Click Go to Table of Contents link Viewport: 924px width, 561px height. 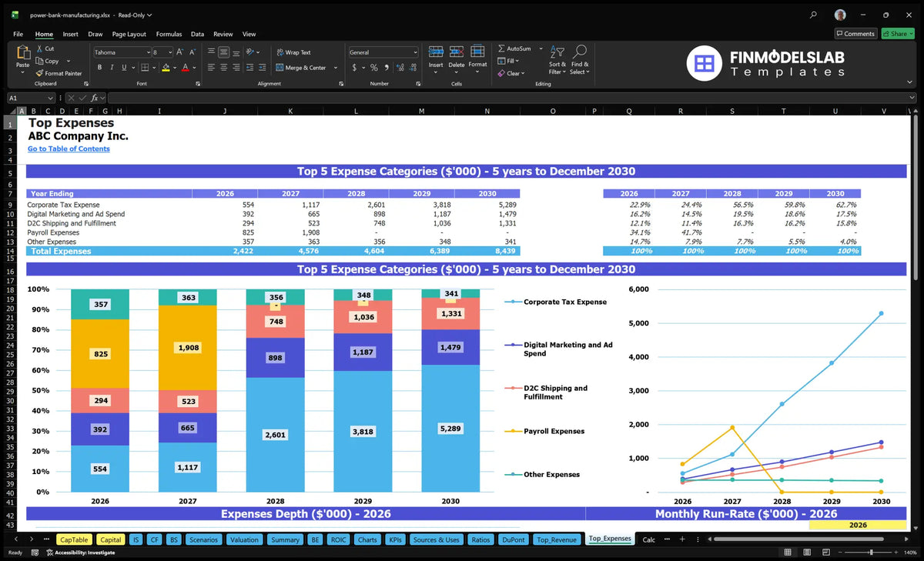69,149
